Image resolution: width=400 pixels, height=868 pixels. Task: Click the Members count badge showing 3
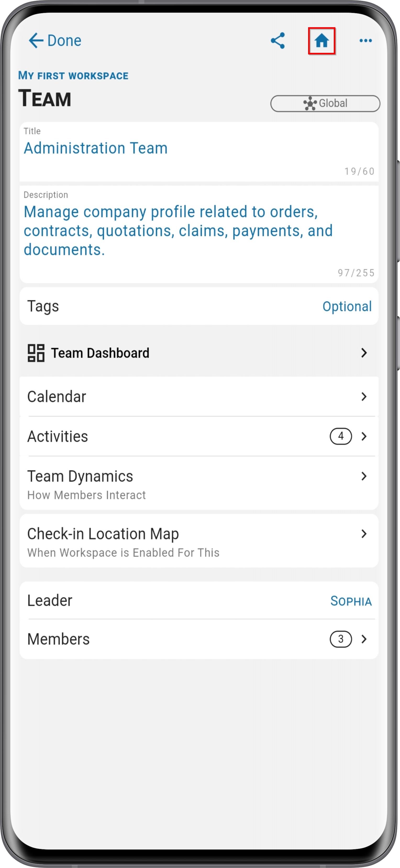click(341, 639)
